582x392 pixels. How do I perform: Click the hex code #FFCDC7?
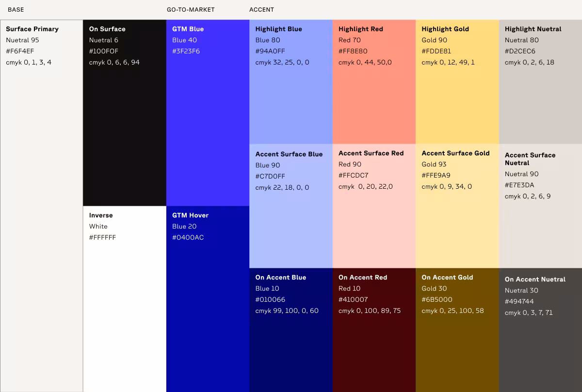coord(354,175)
